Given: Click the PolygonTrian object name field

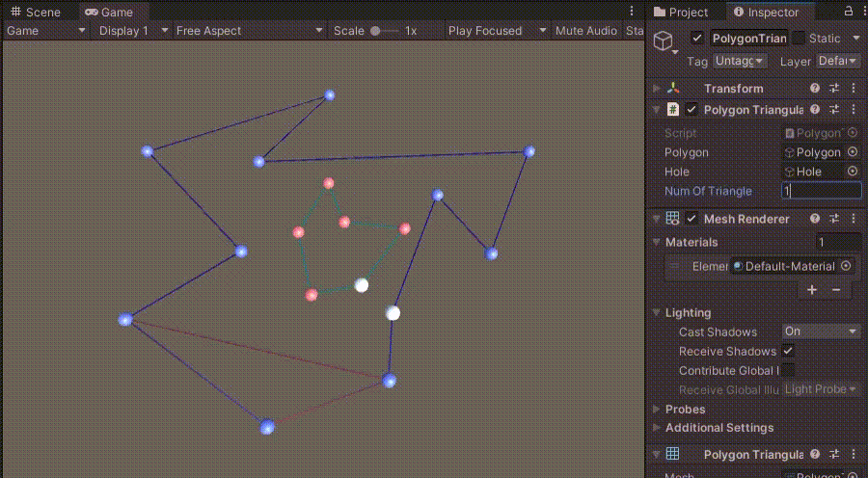Looking at the screenshot, I should 749,39.
